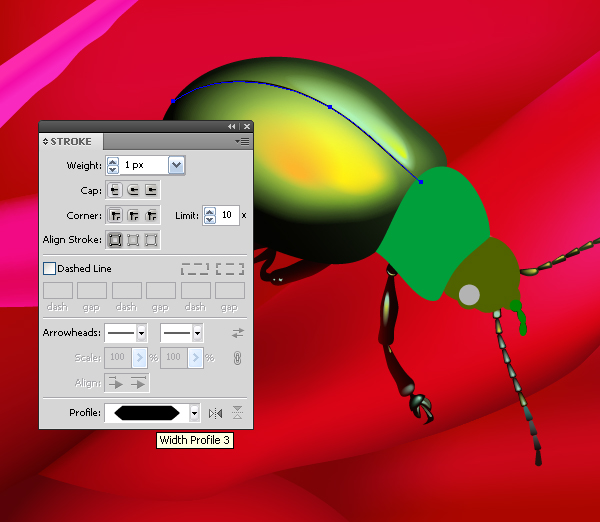Flip profile across the path

tap(237, 413)
